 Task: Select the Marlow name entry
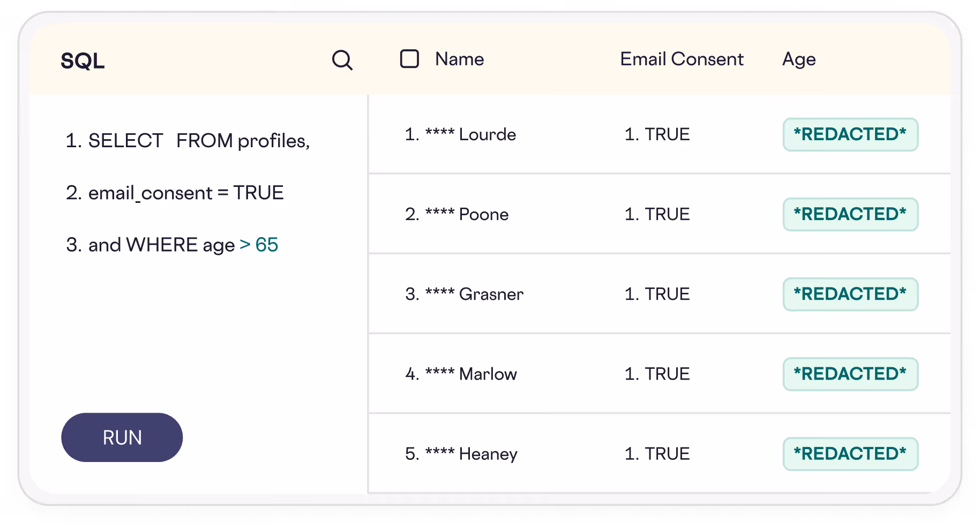pos(461,374)
